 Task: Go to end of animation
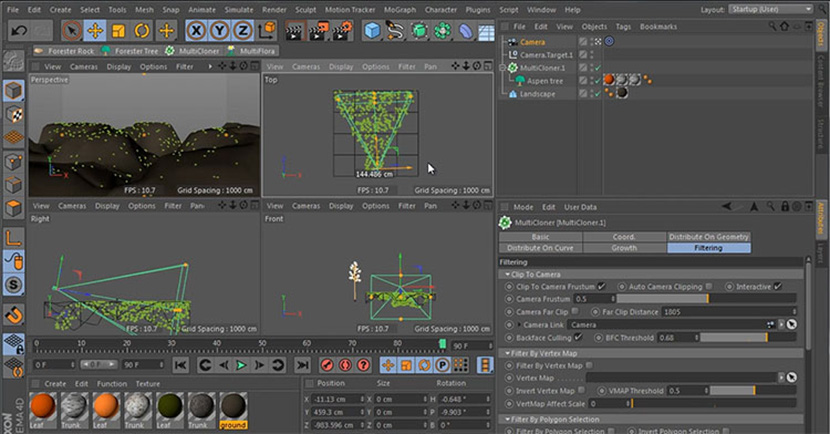point(302,365)
